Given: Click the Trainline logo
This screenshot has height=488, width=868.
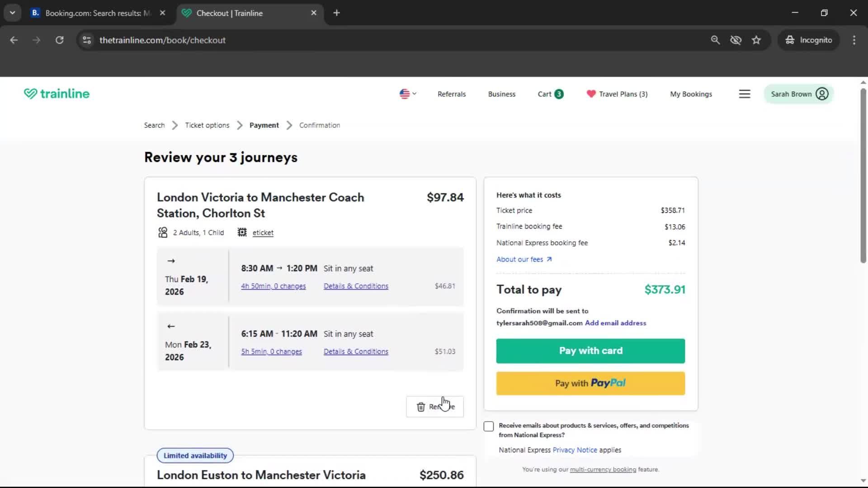Looking at the screenshot, I should tap(56, 94).
